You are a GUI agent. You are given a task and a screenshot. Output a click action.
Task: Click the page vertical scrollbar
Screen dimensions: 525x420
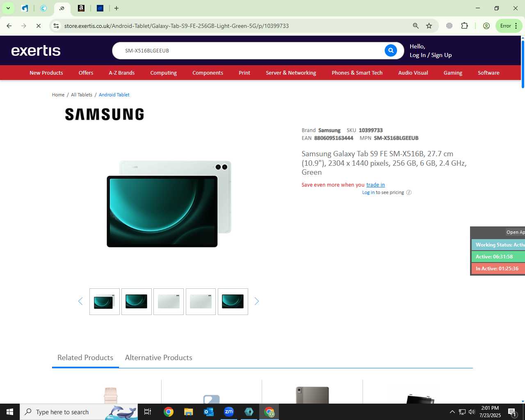(x=523, y=64)
